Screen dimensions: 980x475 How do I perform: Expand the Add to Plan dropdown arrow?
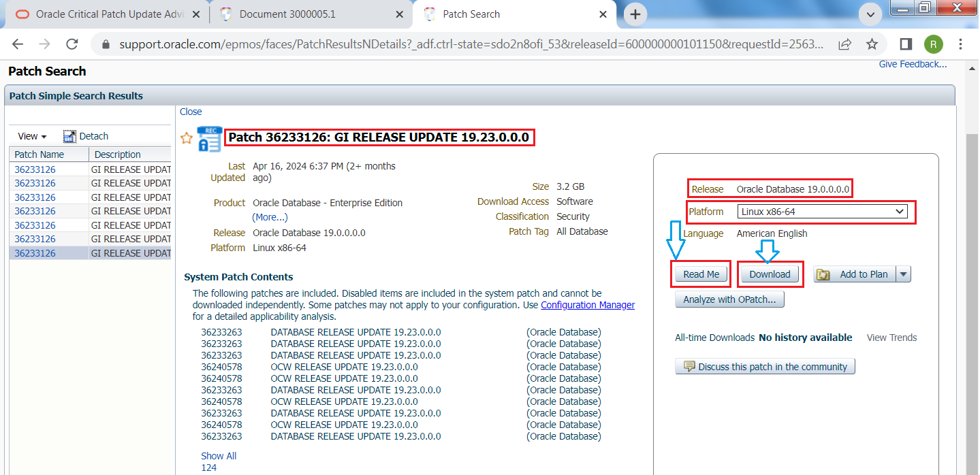904,274
